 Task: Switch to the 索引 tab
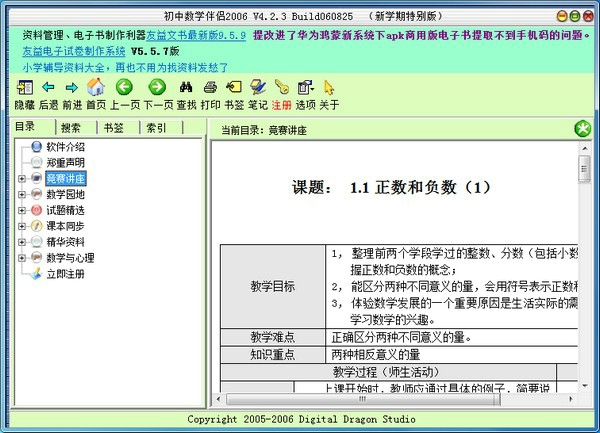point(156,128)
